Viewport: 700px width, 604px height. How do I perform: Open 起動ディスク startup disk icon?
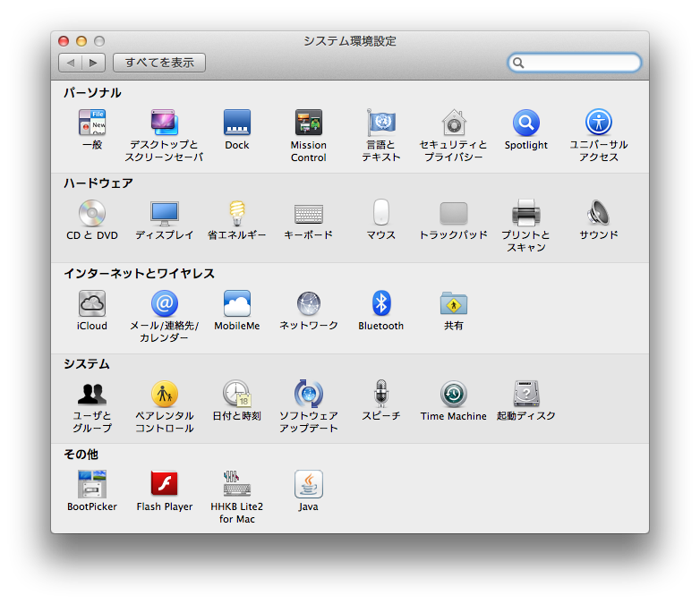pyautogui.click(x=525, y=394)
